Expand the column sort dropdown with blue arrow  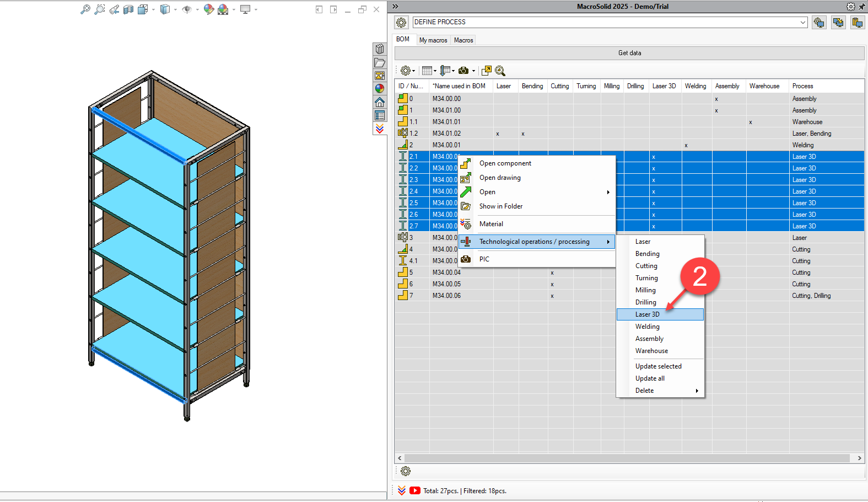pyautogui.click(x=453, y=71)
